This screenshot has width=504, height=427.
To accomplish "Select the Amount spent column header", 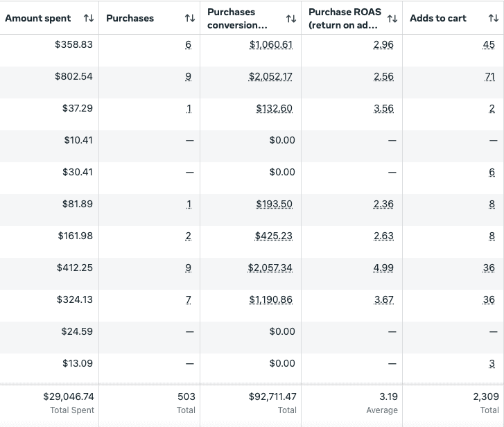I will click(x=38, y=18).
